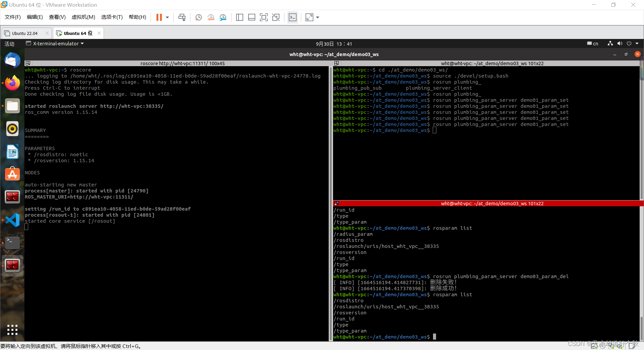Enter full screen mode
Image resolution: width=644 pixels, height=350 pixels.
264,17
